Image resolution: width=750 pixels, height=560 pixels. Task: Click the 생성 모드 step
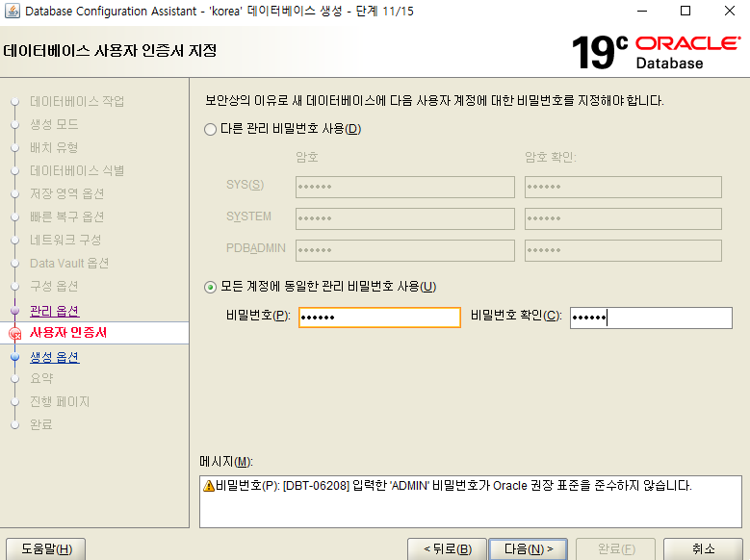(x=54, y=124)
